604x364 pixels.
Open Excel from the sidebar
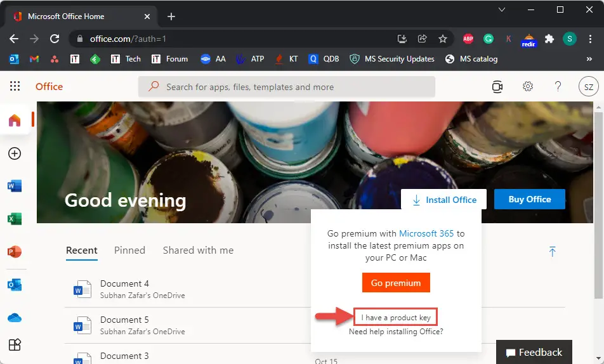[x=15, y=219]
